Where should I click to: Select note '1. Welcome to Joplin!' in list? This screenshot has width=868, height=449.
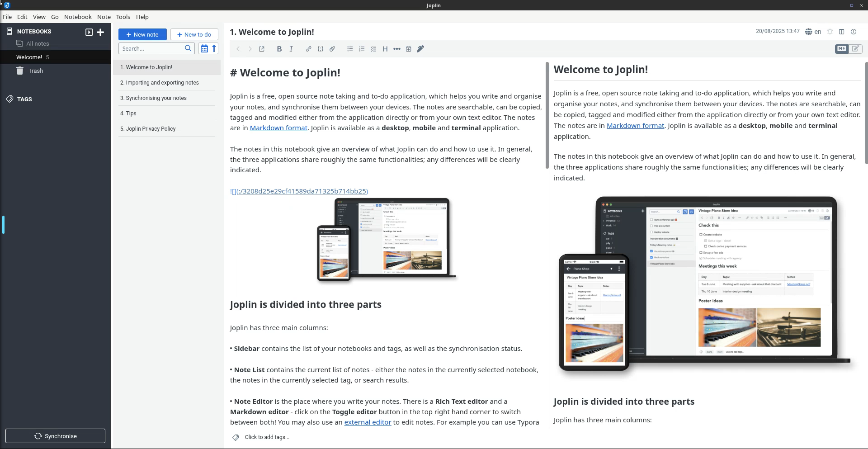tap(167, 67)
